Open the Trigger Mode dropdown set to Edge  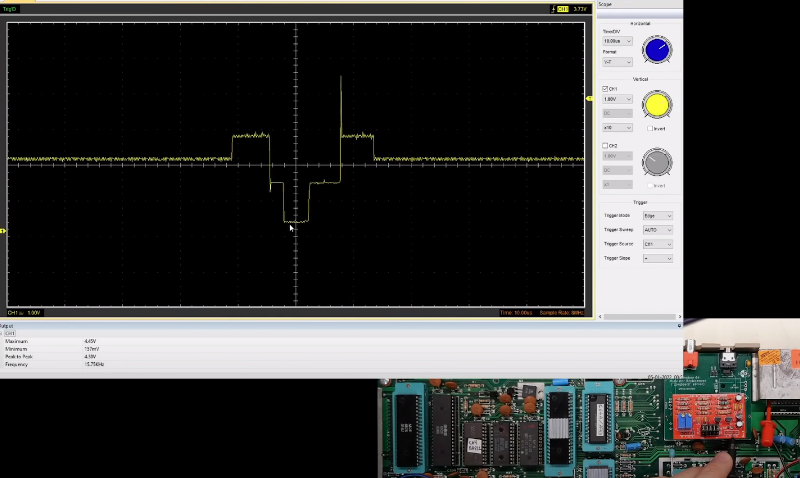(x=657, y=216)
